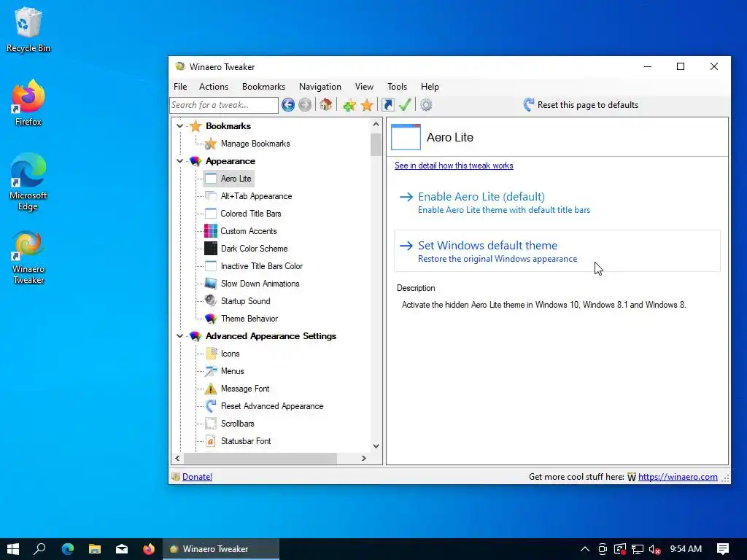
Task: Open the https://winaero.com link
Action: point(678,477)
